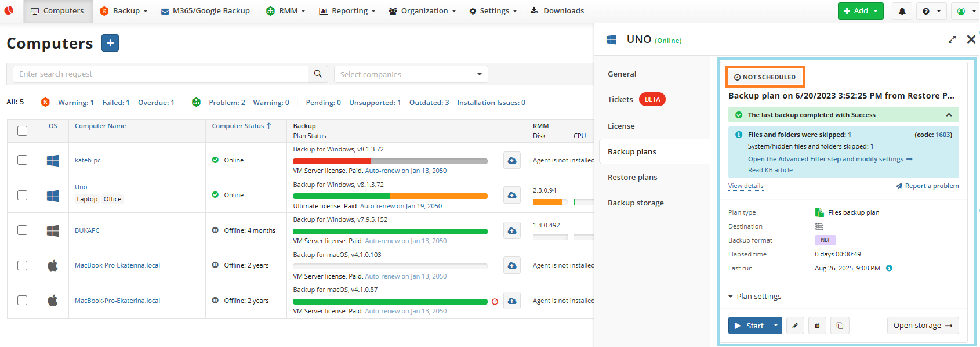Screen dimensions: 980x347
Task: Toggle the select-all header checkbox
Action: [22, 131]
